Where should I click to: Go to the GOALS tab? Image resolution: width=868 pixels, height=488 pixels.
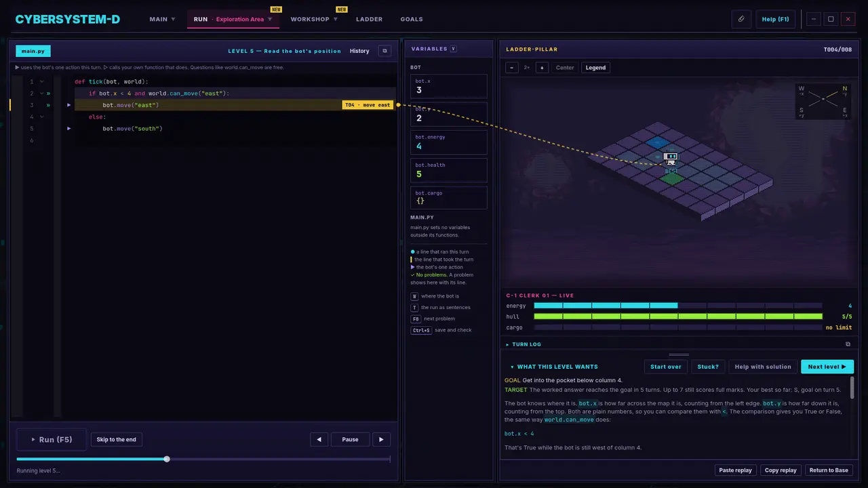pos(412,19)
